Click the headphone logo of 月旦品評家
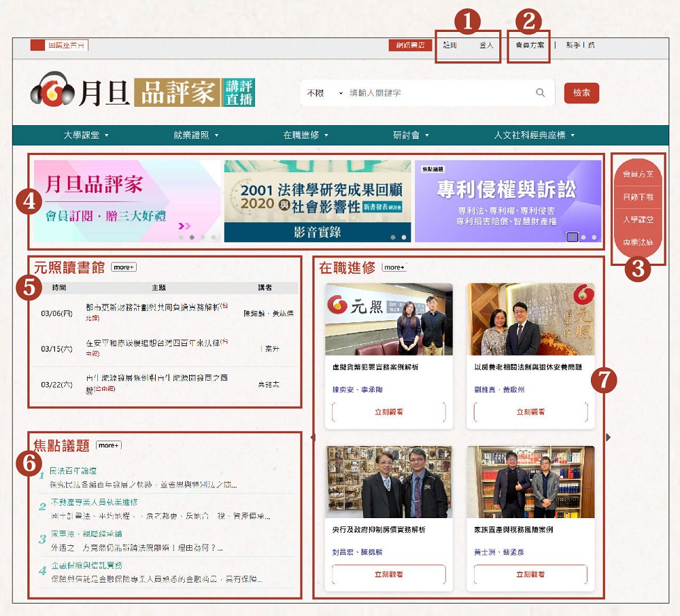The image size is (680, 616). 52,89
